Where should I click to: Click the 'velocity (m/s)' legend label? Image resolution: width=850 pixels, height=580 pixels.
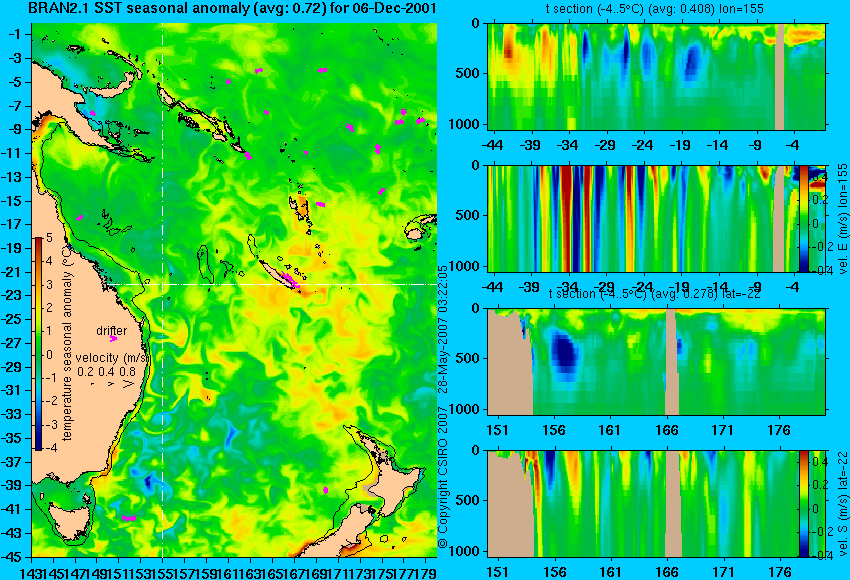(x=112, y=358)
